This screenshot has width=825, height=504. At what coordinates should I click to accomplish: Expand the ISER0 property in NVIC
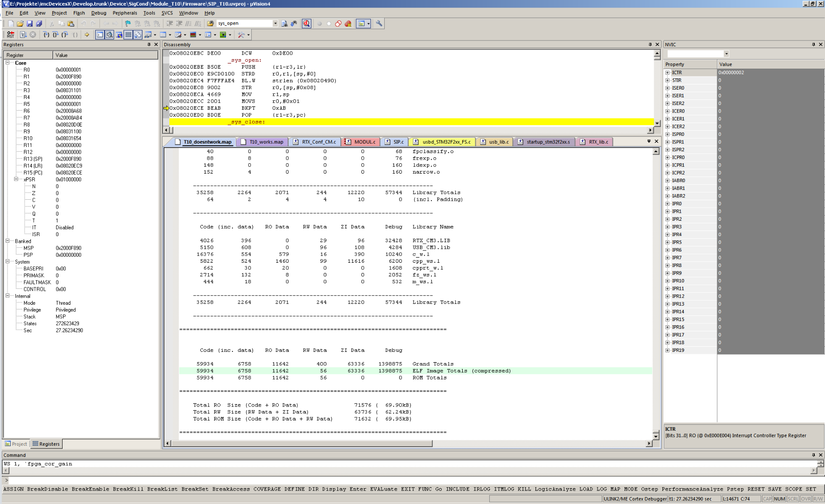pos(667,88)
